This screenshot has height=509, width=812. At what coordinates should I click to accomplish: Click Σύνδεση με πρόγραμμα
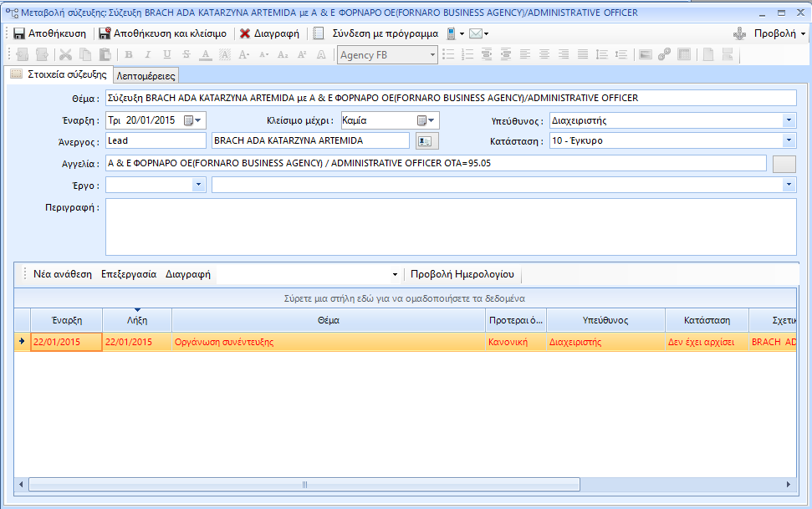click(376, 34)
